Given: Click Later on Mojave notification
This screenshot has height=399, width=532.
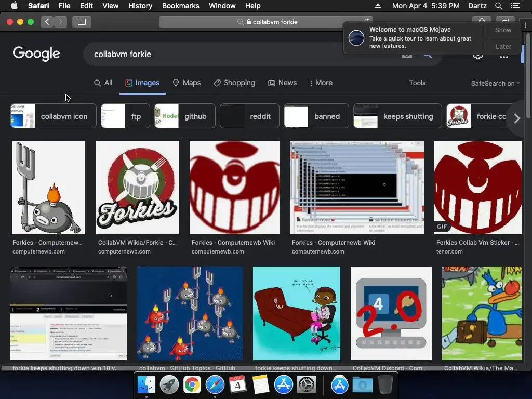Looking at the screenshot, I should click(x=503, y=46).
